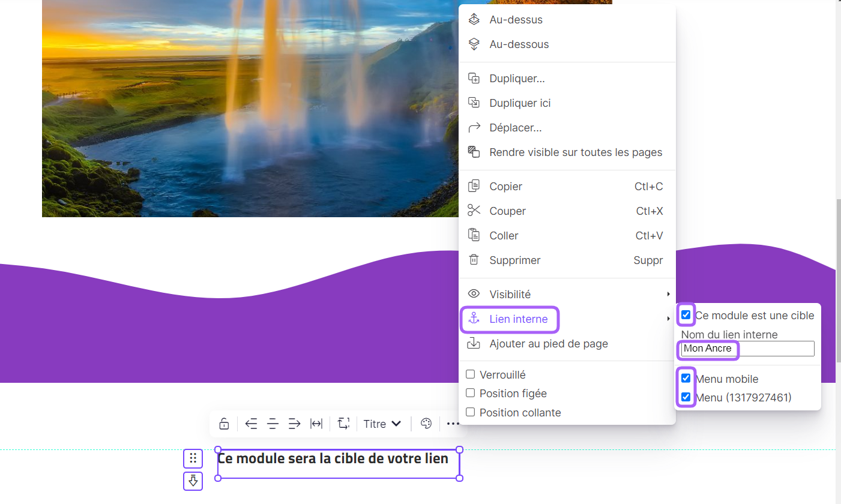The width and height of the screenshot is (841, 504).
Task: Click the Au-dessus layer icon
Action: pyautogui.click(x=474, y=19)
